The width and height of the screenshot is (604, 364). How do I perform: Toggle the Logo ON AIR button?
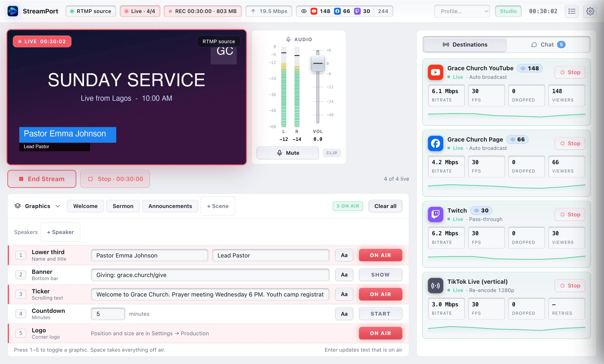coord(380,333)
